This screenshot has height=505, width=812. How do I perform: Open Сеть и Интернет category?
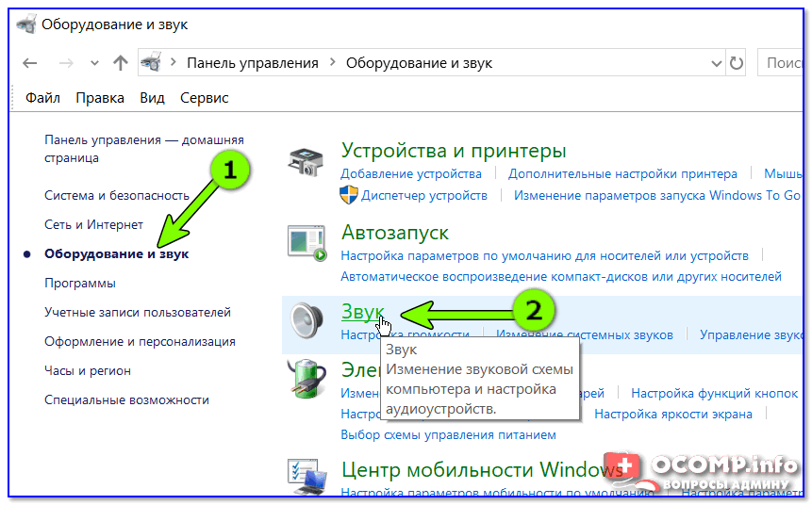93,224
